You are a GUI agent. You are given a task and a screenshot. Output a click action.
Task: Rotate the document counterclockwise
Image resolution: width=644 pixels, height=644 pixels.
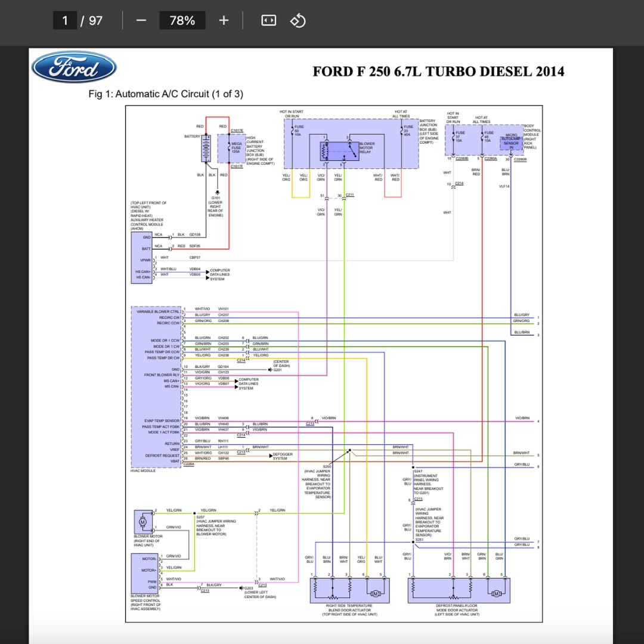click(x=298, y=20)
